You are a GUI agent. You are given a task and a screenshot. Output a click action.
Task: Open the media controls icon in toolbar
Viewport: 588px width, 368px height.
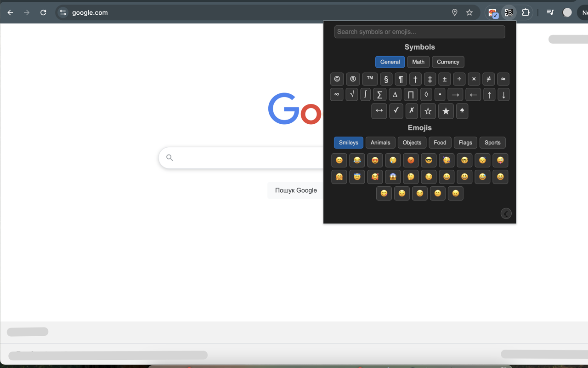[550, 12]
